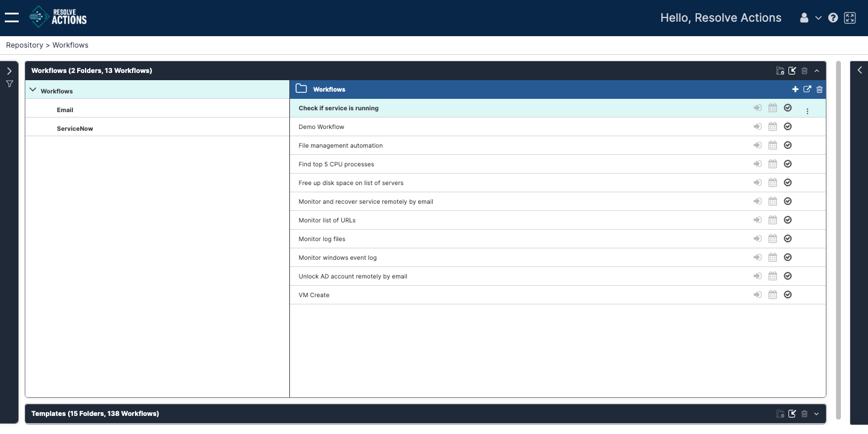
Task: Toggle enabled status for Find top 5 CPU processes
Action: click(788, 164)
